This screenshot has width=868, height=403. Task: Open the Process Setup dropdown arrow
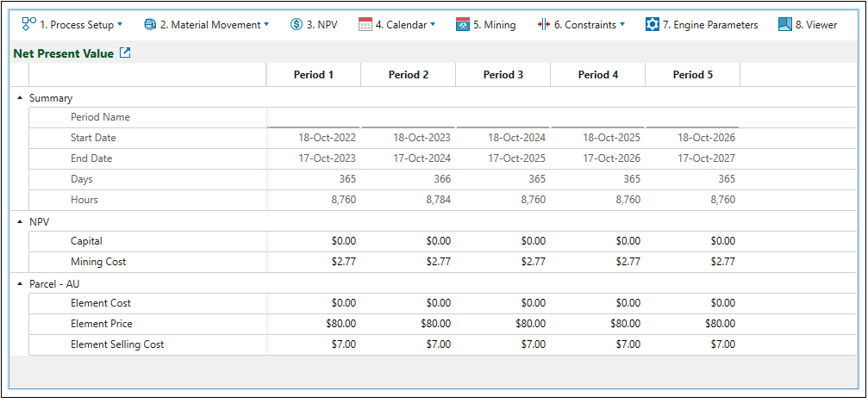click(120, 25)
